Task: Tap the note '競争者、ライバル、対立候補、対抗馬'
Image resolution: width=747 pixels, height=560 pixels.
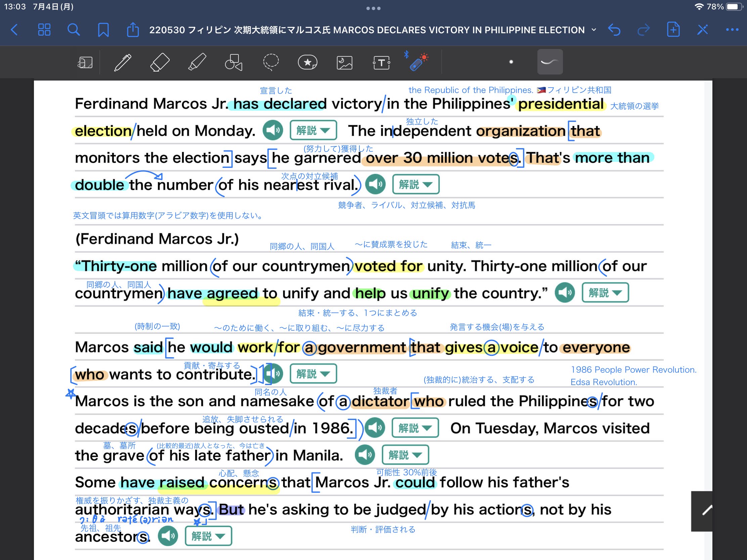Action: click(407, 205)
